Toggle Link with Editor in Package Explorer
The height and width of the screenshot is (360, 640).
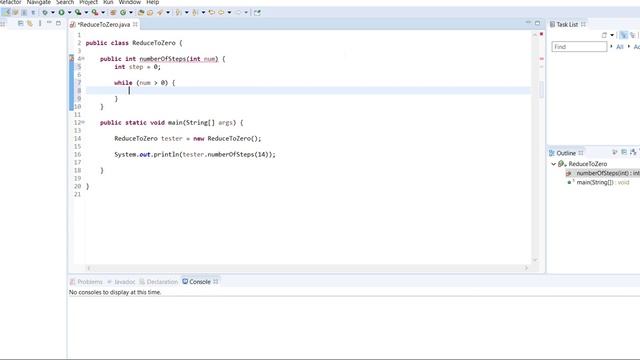pyautogui.click(x=30, y=24)
